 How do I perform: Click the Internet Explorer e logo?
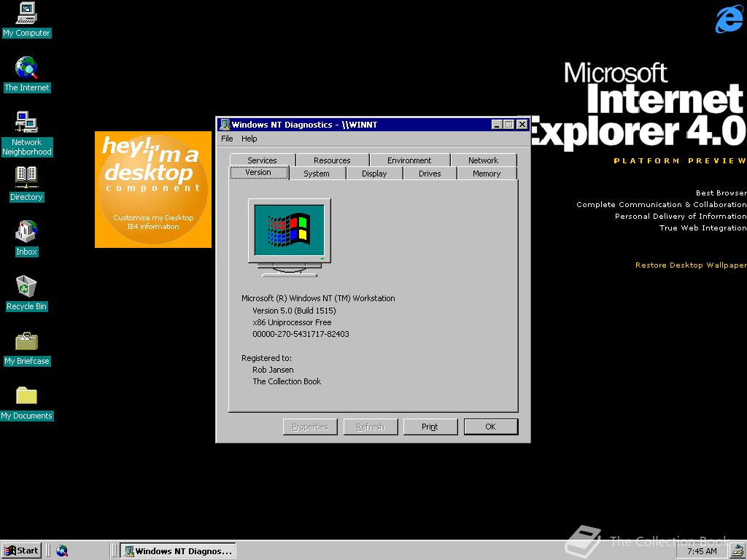729,19
